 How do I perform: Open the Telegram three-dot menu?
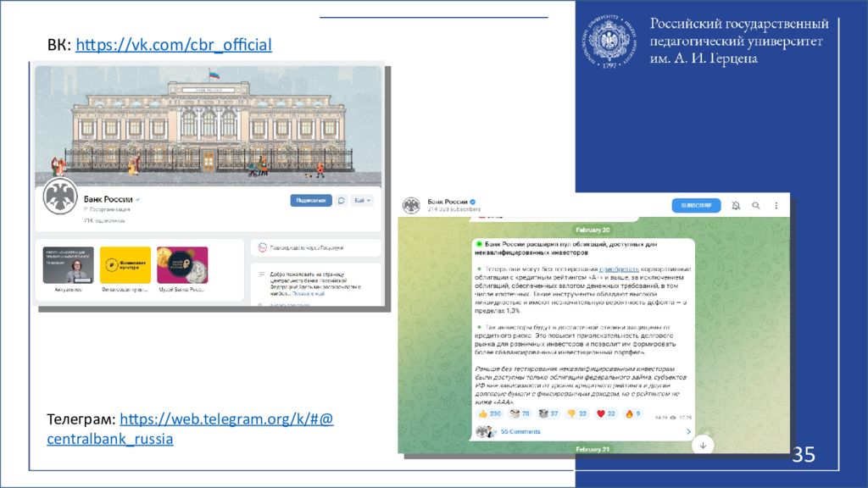point(776,205)
